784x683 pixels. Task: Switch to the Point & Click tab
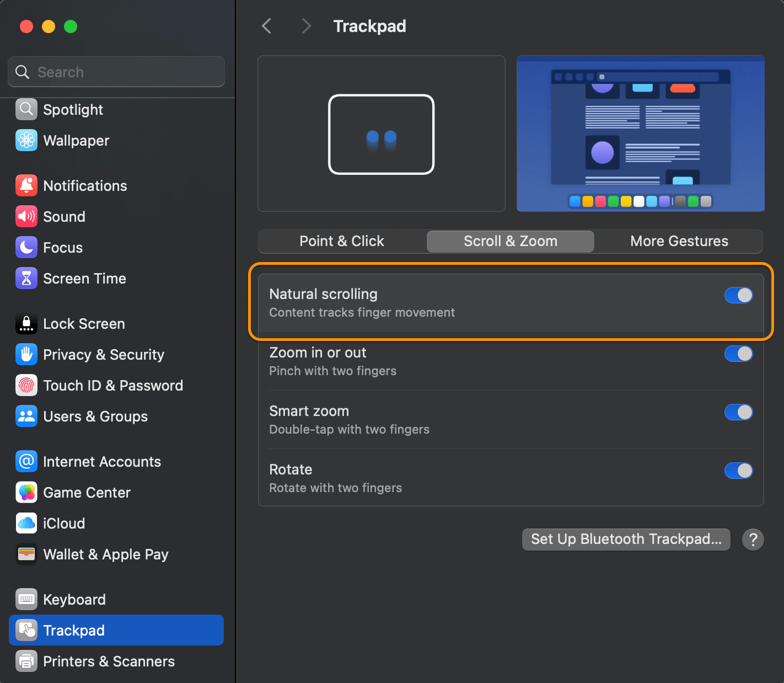click(x=341, y=241)
